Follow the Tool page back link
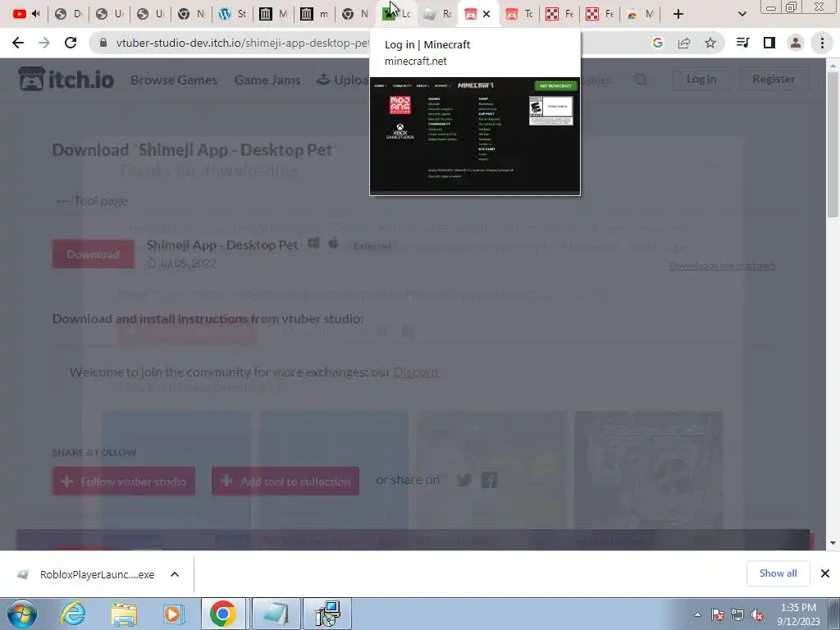This screenshot has width=840, height=630. point(92,201)
